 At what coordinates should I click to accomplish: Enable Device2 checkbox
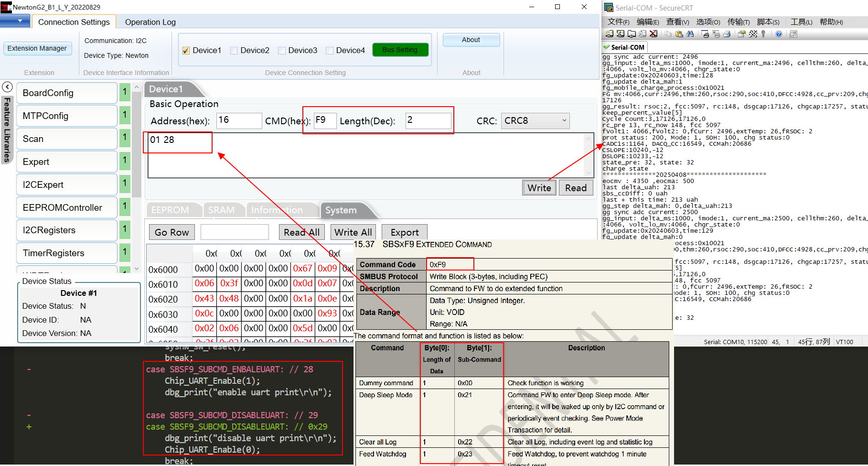[234, 51]
